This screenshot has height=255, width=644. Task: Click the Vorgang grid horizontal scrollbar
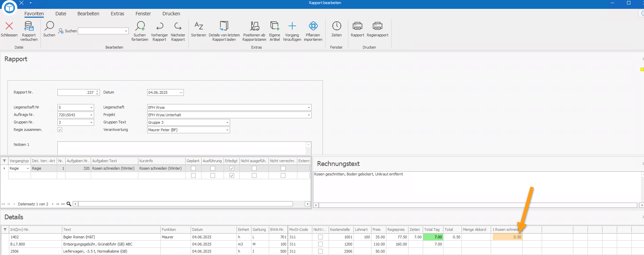(x=186, y=204)
